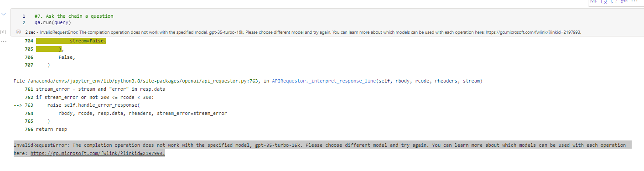Open the cell toolbar more options ellipsis
Image resolution: width=644 pixels, height=171 pixels.
[634, 1]
